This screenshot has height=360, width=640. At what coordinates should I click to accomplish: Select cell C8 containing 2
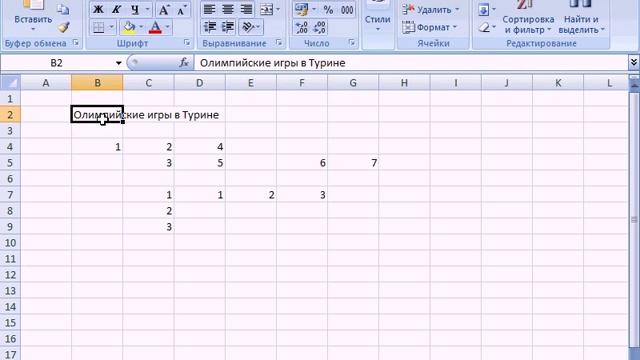pyautogui.click(x=149, y=211)
